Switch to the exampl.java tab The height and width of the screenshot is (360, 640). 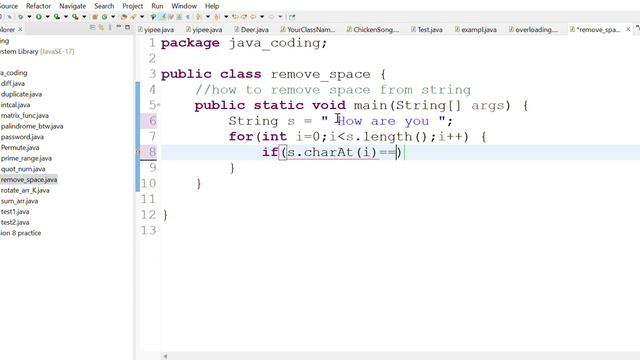click(x=476, y=29)
